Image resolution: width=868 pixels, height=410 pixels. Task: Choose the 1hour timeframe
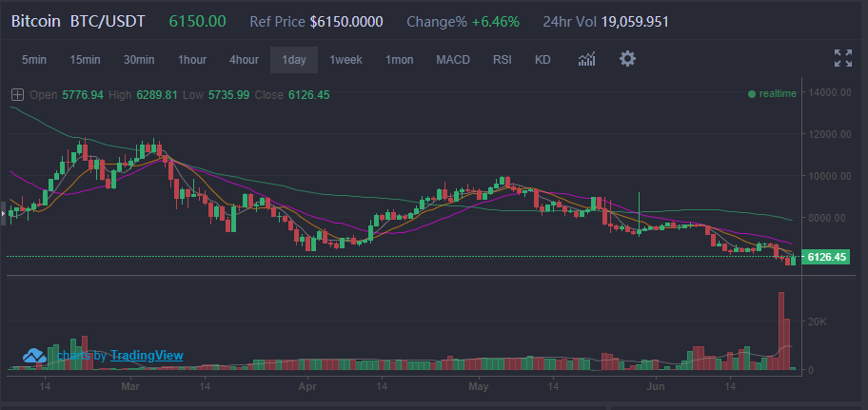pos(191,60)
